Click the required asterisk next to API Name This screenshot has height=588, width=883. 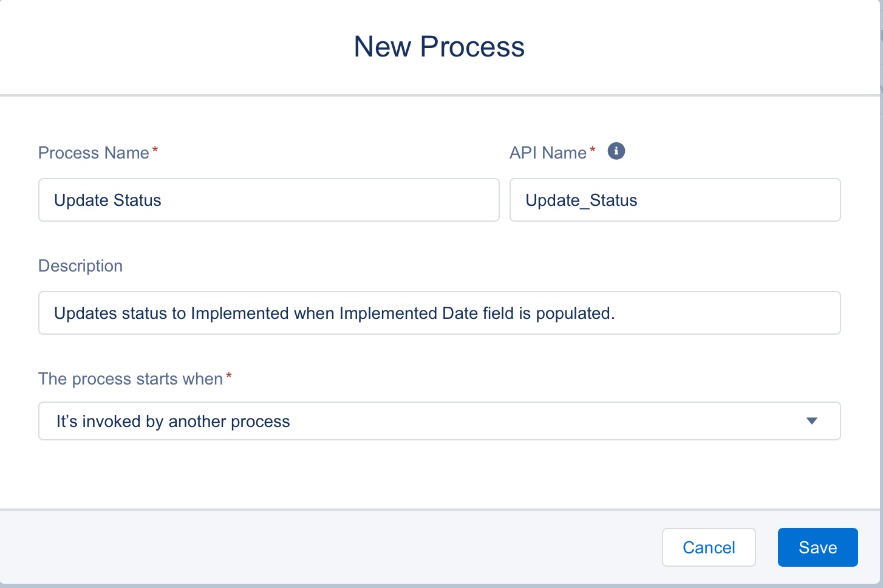pos(593,150)
